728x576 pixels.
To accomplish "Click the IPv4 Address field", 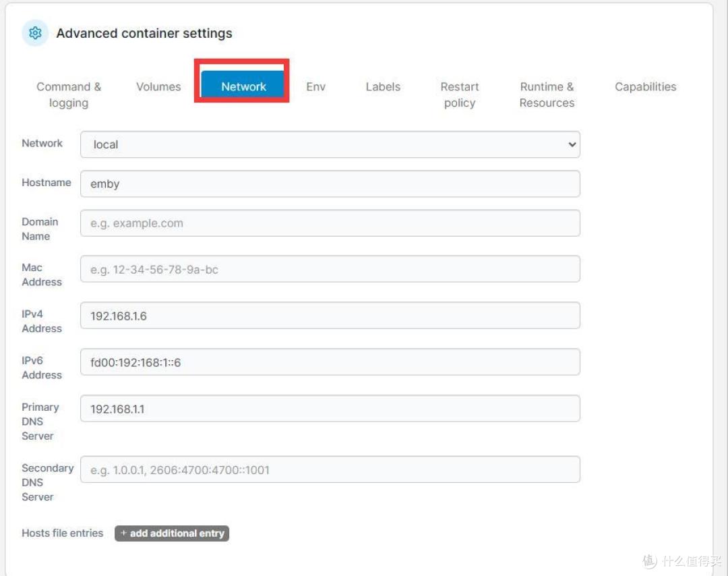I will click(330, 316).
